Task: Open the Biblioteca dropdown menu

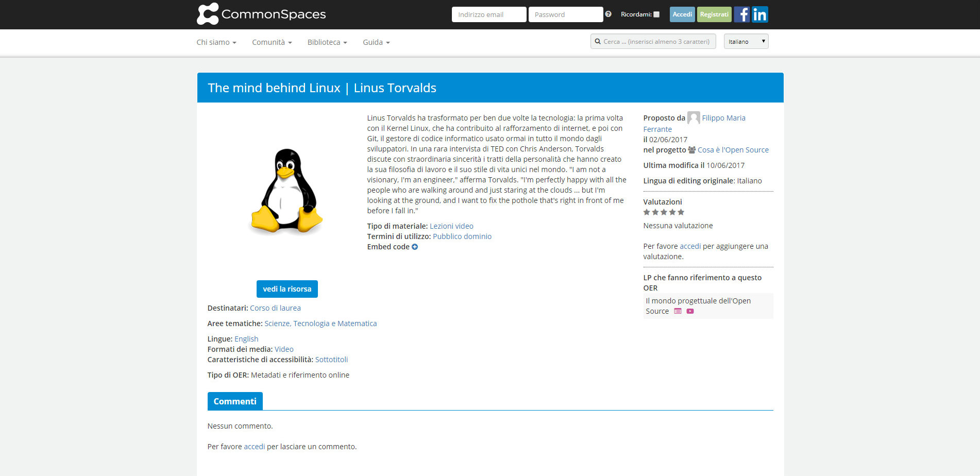Action: (x=327, y=42)
